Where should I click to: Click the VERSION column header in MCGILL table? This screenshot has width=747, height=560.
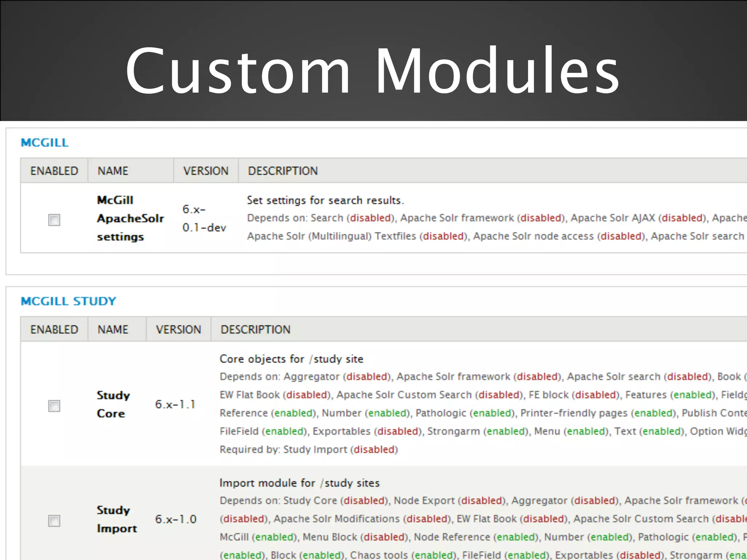(206, 171)
